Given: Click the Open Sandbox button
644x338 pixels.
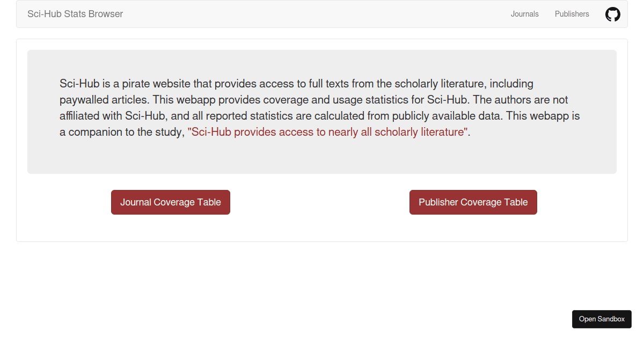Looking at the screenshot, I should 602,319.
